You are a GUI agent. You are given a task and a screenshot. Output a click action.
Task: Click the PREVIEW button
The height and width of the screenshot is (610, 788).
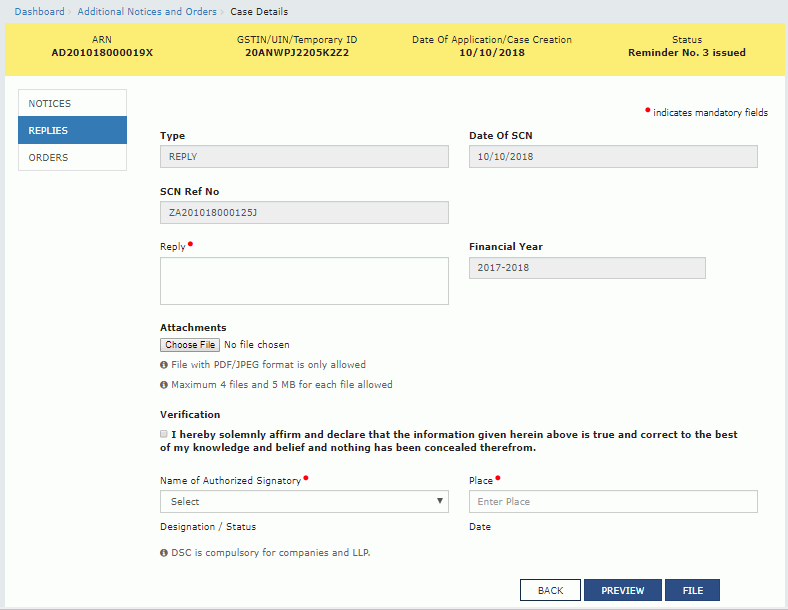(623, 590)
